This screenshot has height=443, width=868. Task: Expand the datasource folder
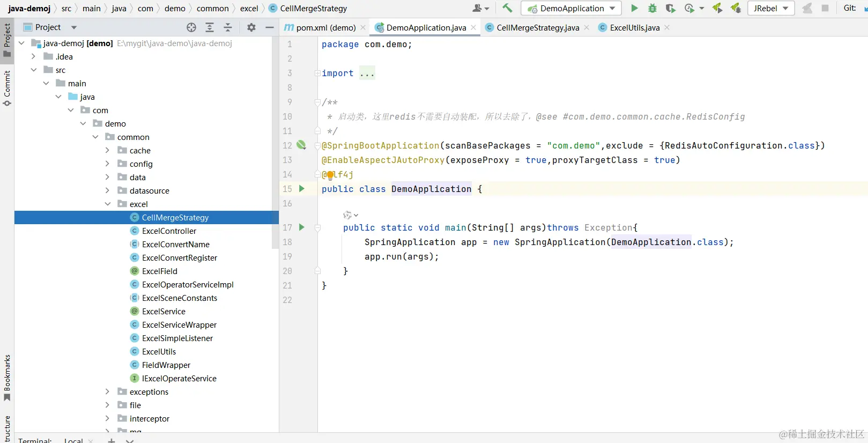click(x=107, y=190)
